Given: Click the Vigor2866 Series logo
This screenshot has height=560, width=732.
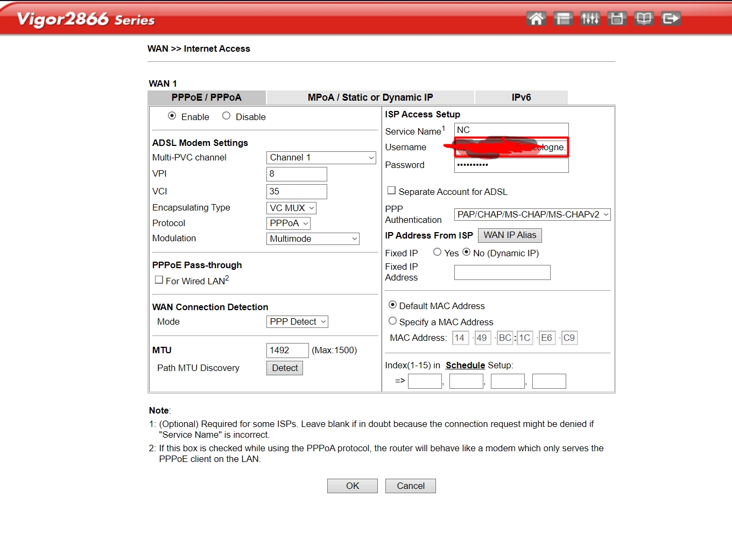Looking at the screenshot, I should [86, 19].
